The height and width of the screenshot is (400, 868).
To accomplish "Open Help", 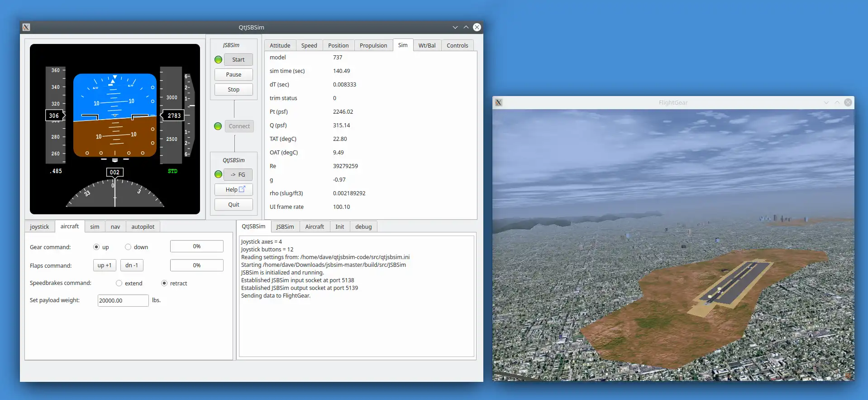I will pyautogui.click(x=234, y=190).
